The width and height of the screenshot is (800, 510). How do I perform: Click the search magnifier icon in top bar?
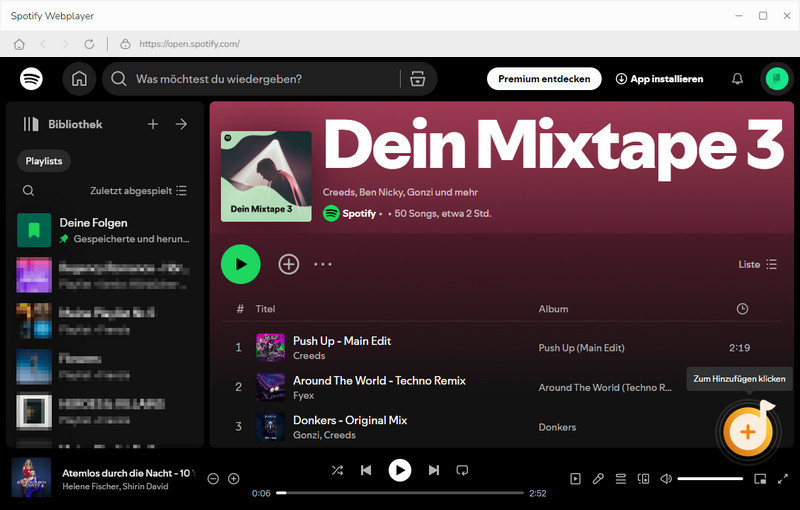[119, 79]
